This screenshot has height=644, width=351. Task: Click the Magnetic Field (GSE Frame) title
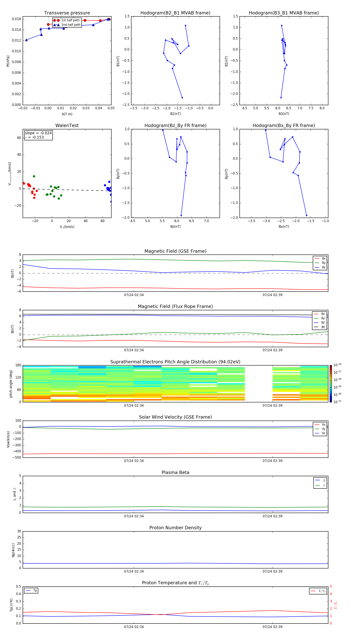[x=175, y=251]
